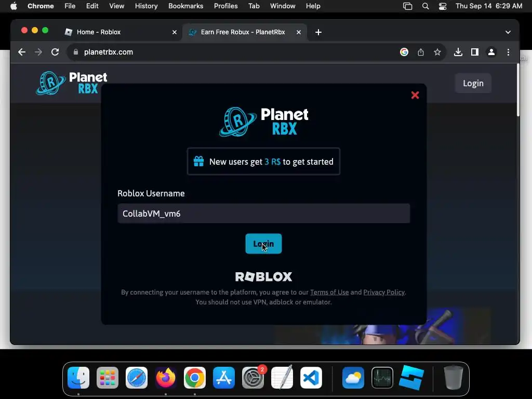The height and width of the screenshot is (399, 532).
Task: Toggle Chrome side panel
Action: click(x=475, y=52)
